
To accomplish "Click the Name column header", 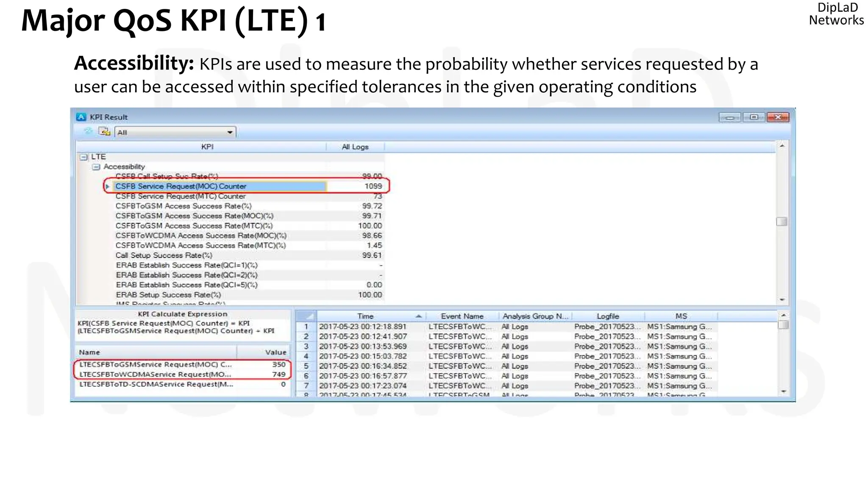I will (x=156, y=352).
